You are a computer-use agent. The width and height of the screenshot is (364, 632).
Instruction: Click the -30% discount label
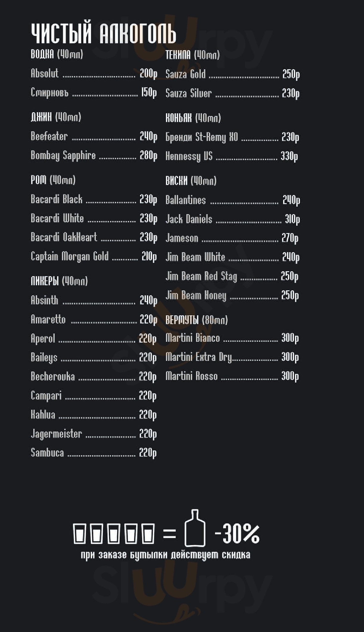pyautogui.click(x=237, y=534)
